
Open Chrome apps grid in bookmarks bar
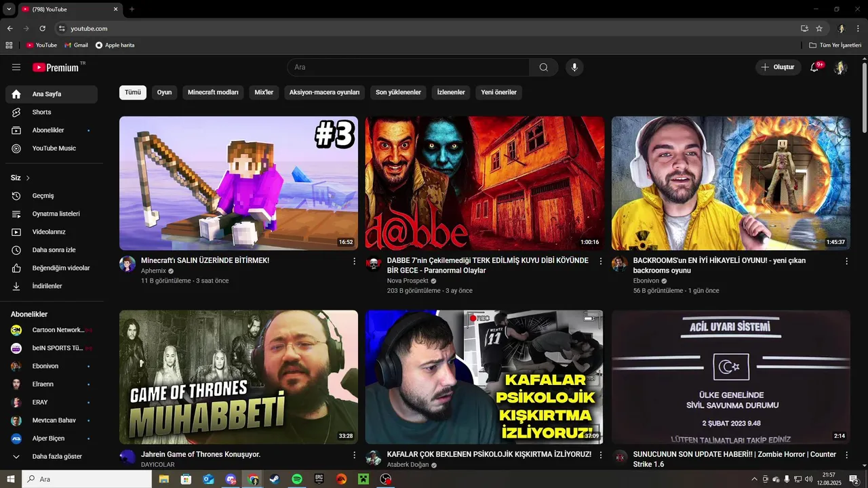click(9, 45)
